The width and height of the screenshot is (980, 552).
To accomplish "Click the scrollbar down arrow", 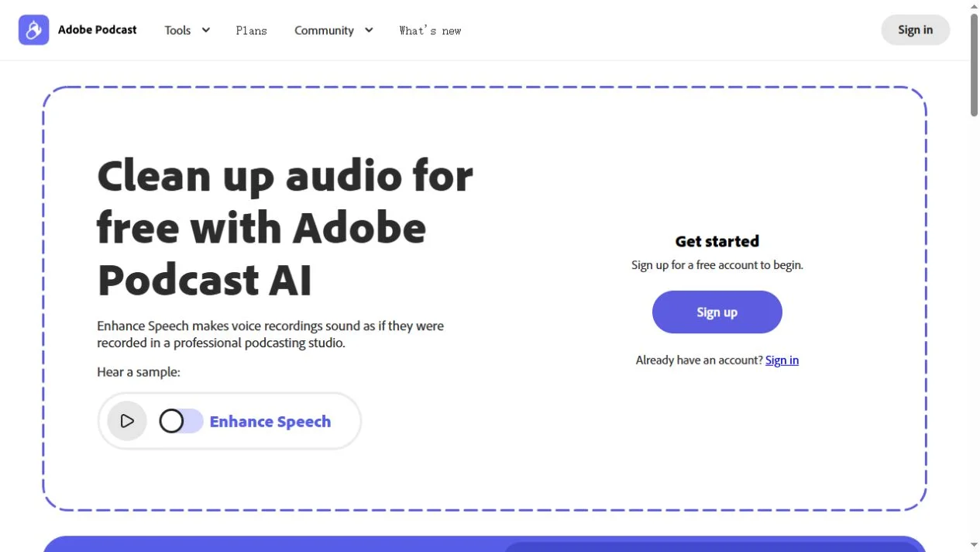I will tap(974, 545).
